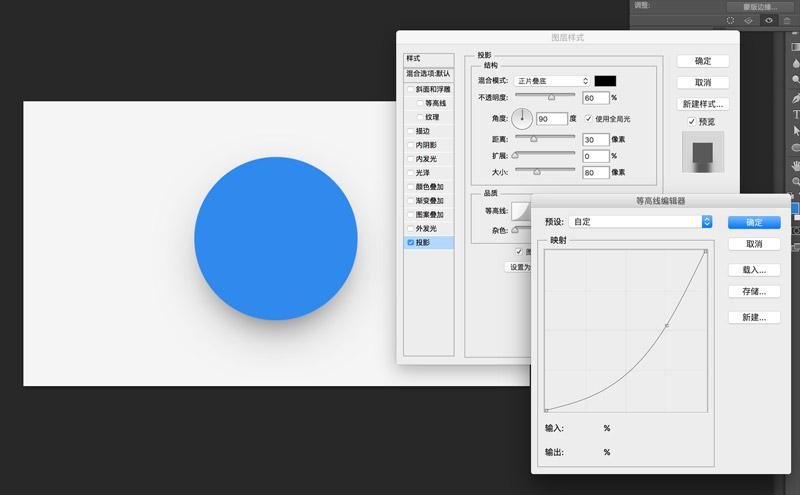
Task: Click the middle control point on the contour curve
Action: click(667, 325)
